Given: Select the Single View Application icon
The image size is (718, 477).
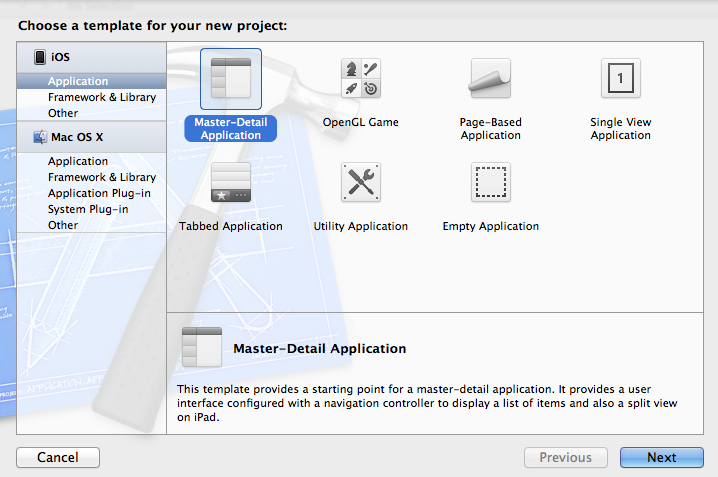Looking at the screenshot, I should pyautogui.click(x=620, y=78).
